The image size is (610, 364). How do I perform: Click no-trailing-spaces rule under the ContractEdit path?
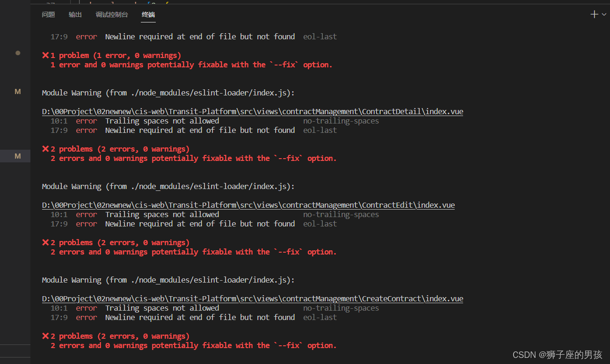point(341,215)
